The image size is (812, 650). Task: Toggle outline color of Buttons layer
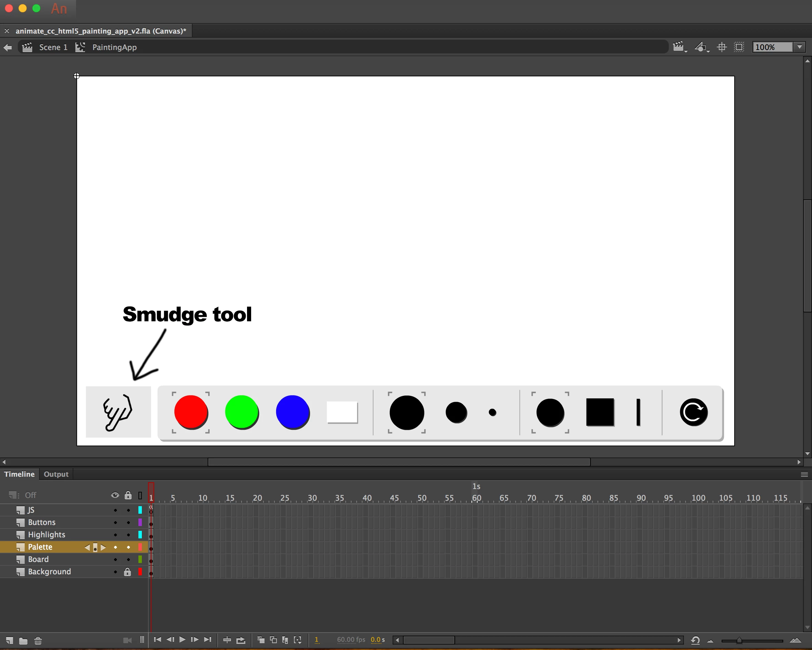(x=140, y=522)
